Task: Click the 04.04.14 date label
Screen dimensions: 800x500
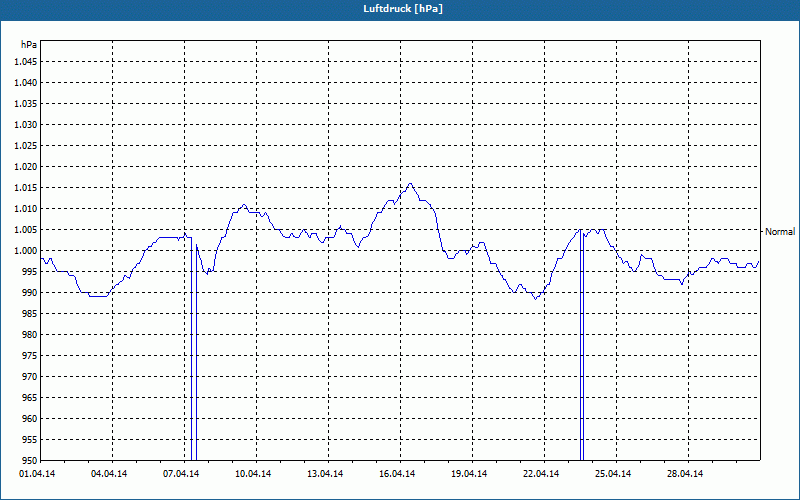Action: 109,474
